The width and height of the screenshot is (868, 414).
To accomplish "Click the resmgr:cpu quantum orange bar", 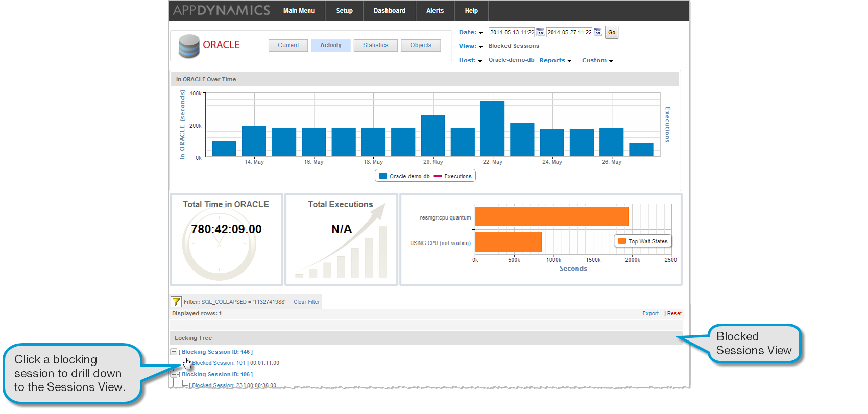I will 552,216.
